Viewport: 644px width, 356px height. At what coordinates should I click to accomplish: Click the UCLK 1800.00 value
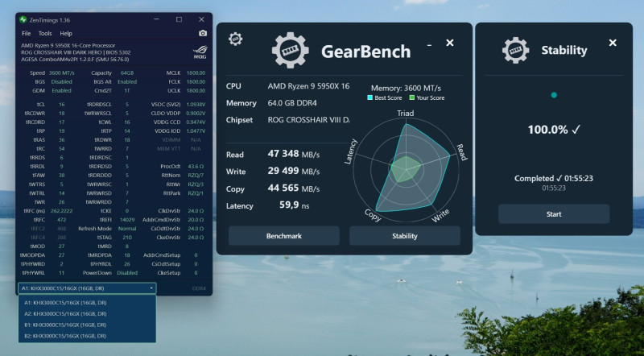pyautogui.click(x=196, y=90)
